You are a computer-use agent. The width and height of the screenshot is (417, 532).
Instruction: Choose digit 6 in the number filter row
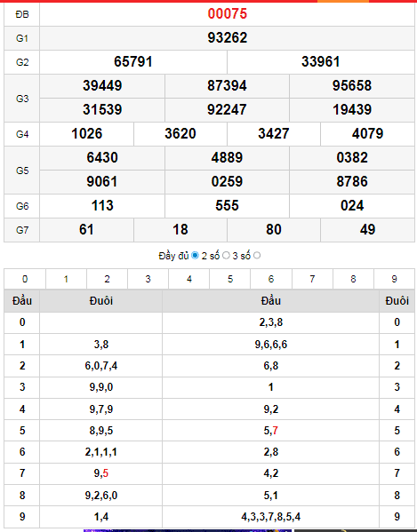pos(271,279)
